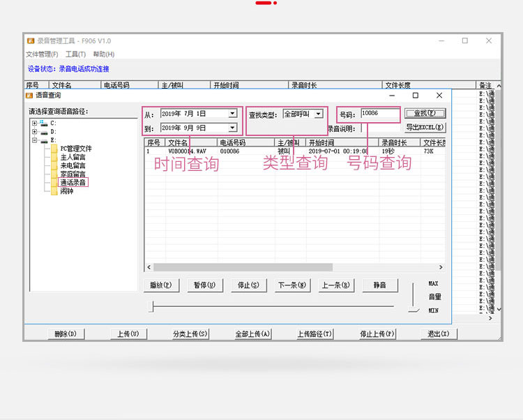
Task: Click the 导出EXCEL(E) button
Action: point(425,128)
